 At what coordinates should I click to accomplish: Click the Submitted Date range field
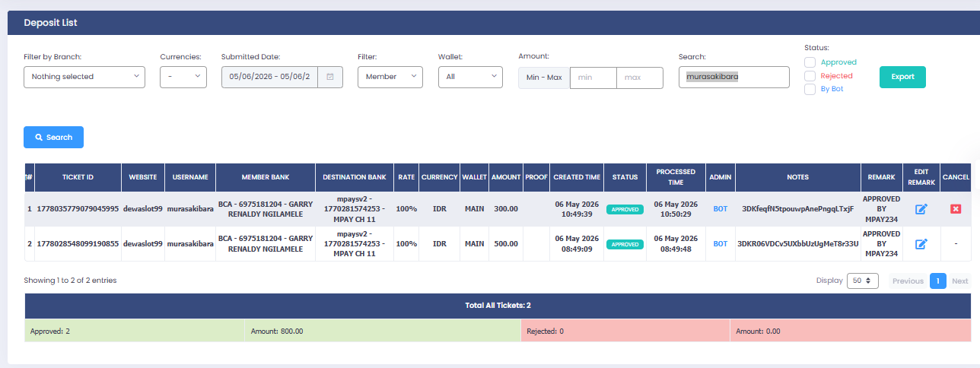tap(270, 77)
